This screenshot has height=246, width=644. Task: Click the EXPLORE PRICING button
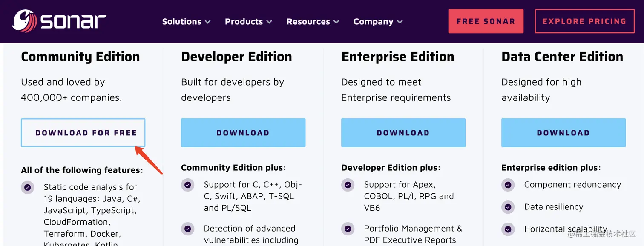(584, 21)
